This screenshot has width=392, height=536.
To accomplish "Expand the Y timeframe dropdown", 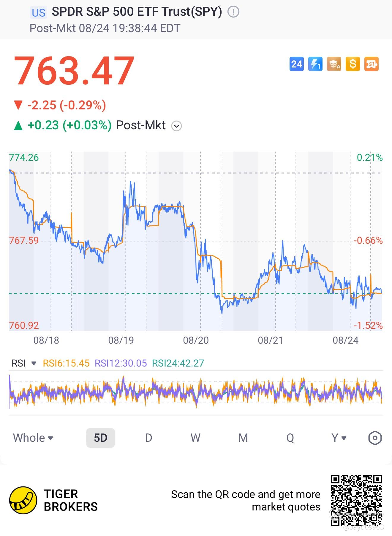I will pyautogui.click(x=339, y=438).
